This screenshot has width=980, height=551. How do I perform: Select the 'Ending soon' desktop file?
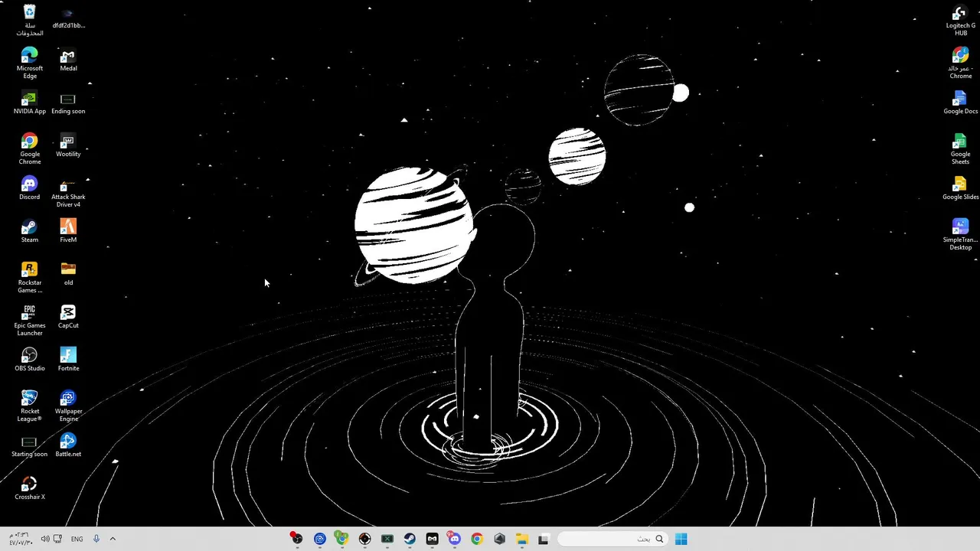[x=68, y=103]
